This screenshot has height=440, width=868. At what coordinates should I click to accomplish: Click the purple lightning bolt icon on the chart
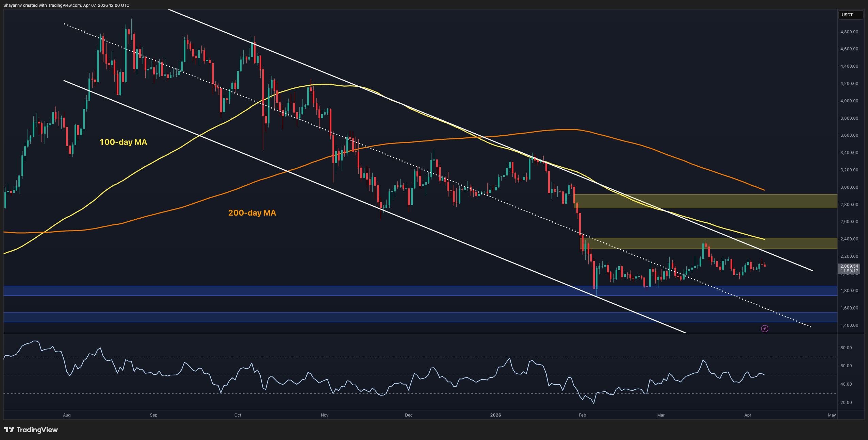(x=764, y=328)
